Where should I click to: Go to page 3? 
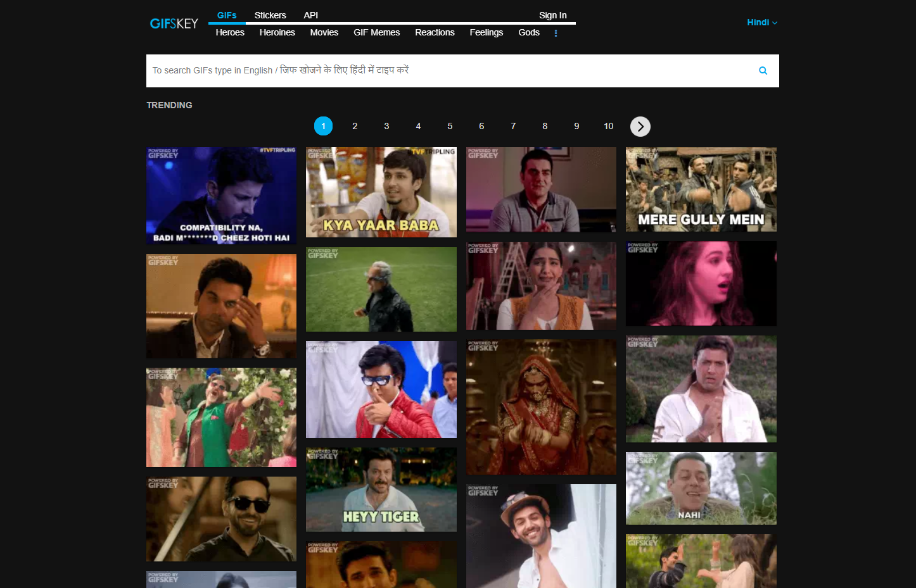[386, 126]
